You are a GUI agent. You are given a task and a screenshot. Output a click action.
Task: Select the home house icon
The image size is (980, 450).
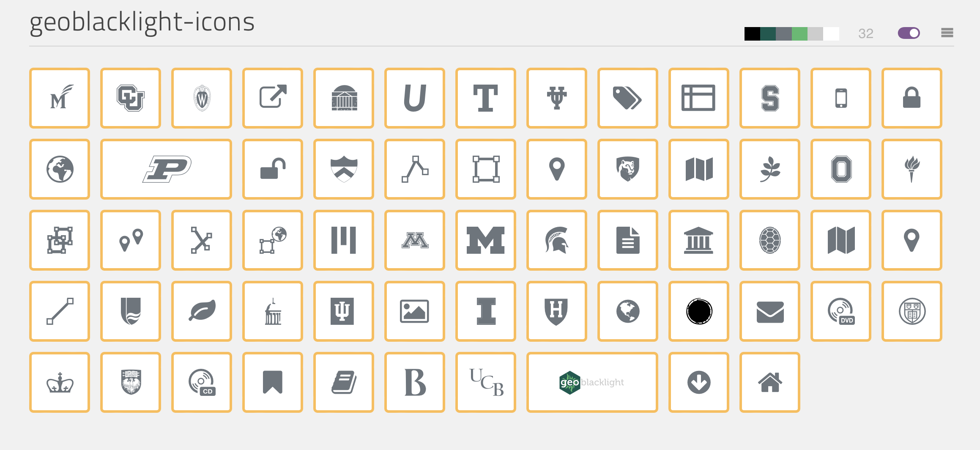pos(770,382)
